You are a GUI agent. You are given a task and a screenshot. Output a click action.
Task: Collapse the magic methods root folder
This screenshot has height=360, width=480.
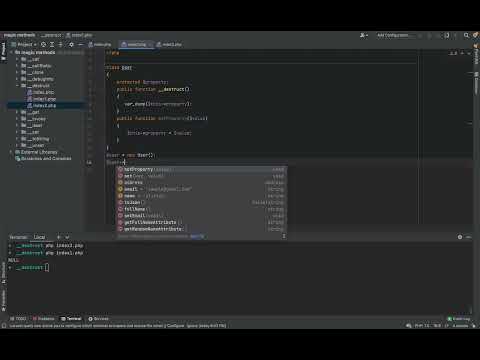[x=11, y=52]
